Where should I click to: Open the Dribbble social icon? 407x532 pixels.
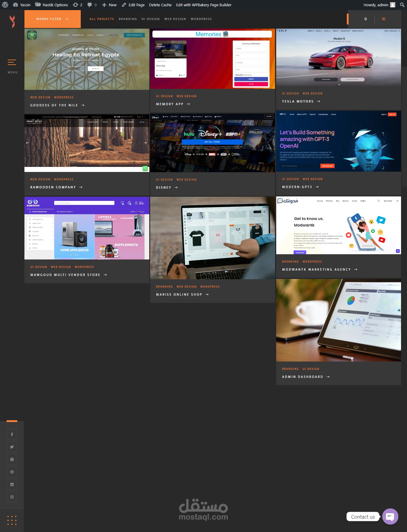12,472
